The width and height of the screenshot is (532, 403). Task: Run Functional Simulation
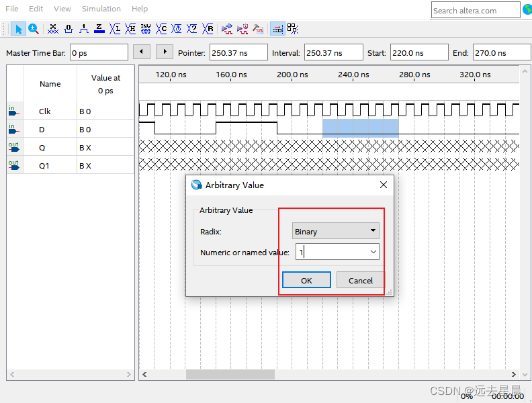pyautogui.click(x=227, y=29)
